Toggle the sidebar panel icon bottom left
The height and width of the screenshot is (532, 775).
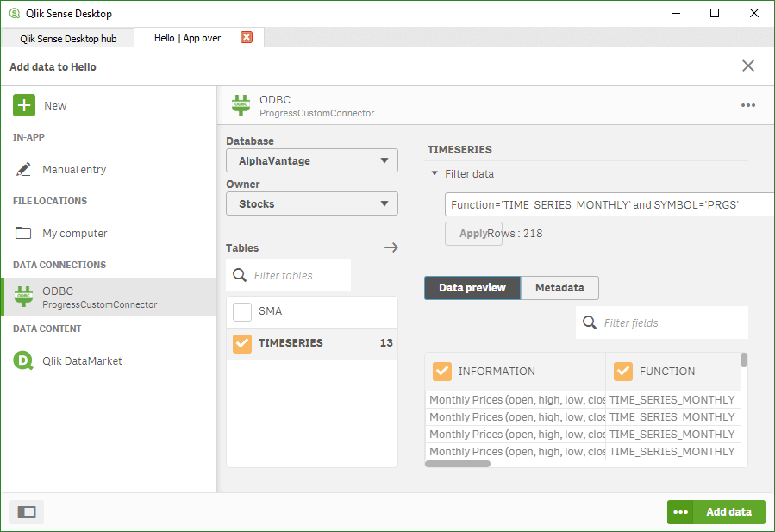26,511
